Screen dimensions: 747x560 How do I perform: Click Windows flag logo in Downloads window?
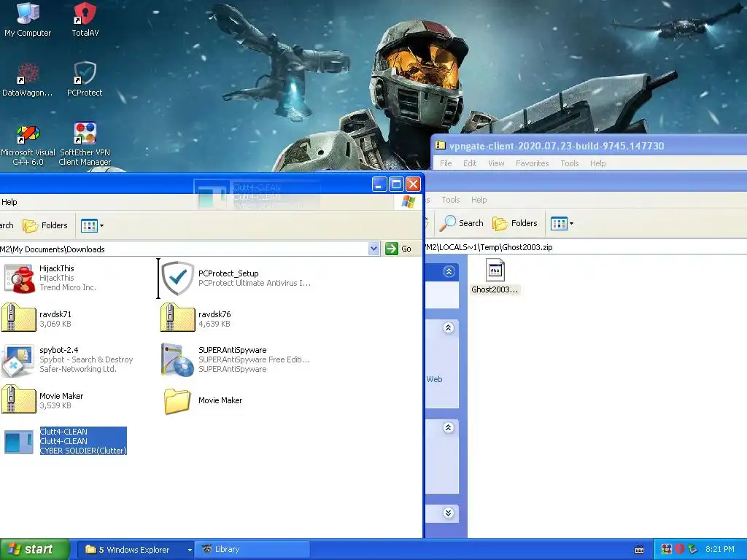tap(409, 202)
